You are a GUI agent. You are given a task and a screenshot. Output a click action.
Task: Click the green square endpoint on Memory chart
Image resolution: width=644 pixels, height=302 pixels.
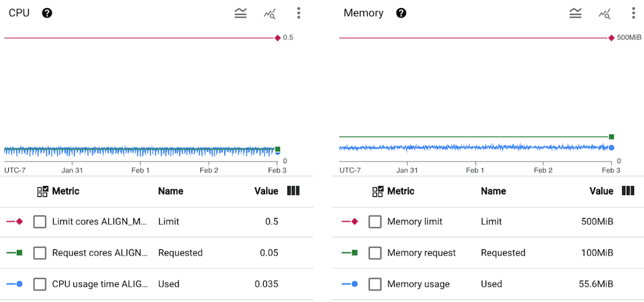click(611, 137)
